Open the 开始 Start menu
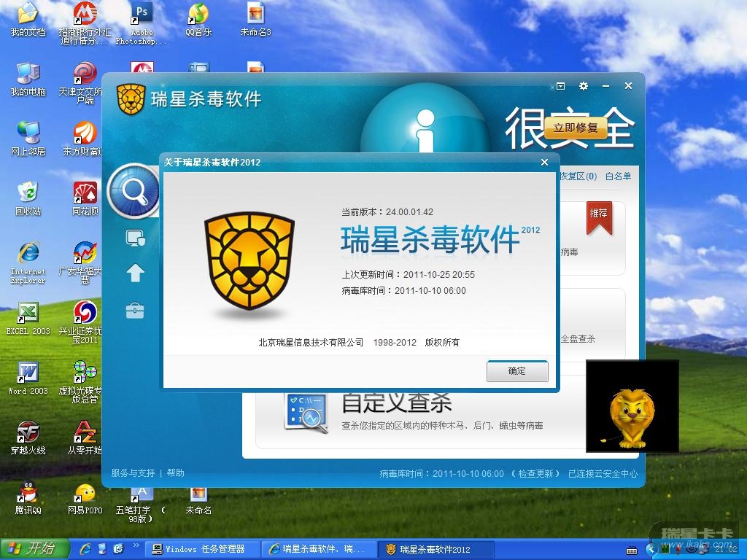 point(34,549)
